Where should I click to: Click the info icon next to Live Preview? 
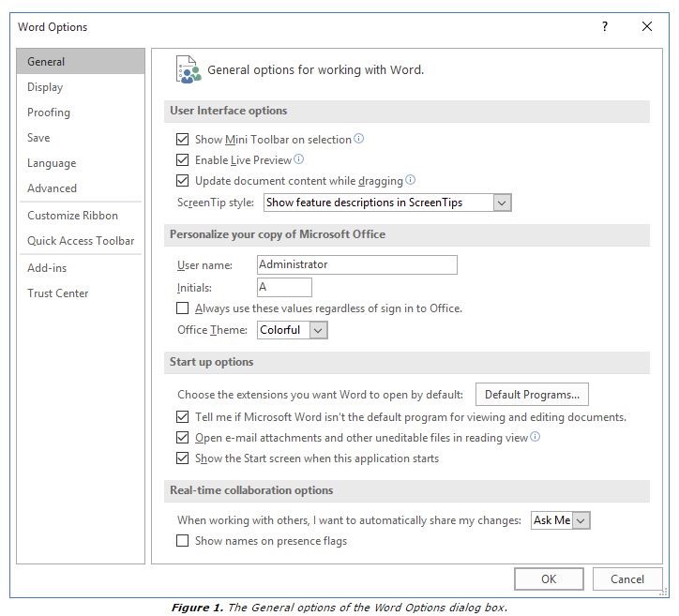(x=299, y=159)
